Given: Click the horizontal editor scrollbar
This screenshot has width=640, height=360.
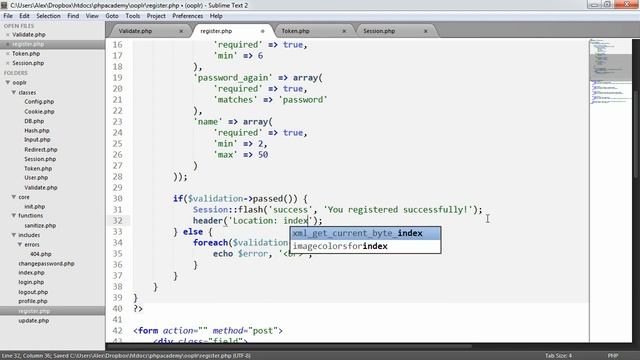Looking at the screenshot, I should (x=289, y=347).
